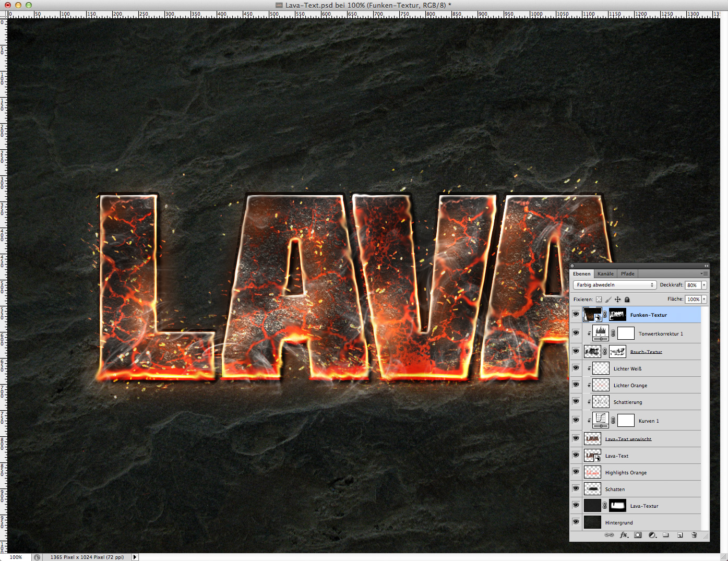Image resolution: width=728 pixels, height=561 pixels.
Task: Open the layer effects (fx) menu
Action: 624,535
